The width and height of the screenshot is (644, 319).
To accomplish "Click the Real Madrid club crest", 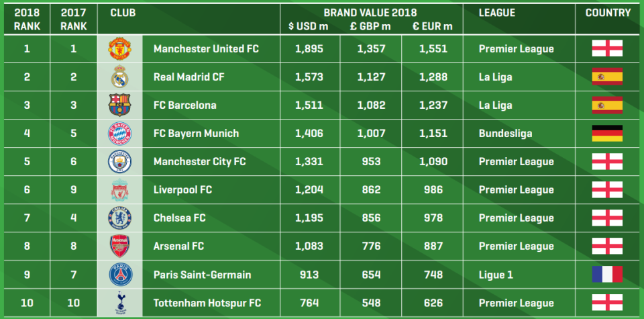I will click(x=120, y=77).
